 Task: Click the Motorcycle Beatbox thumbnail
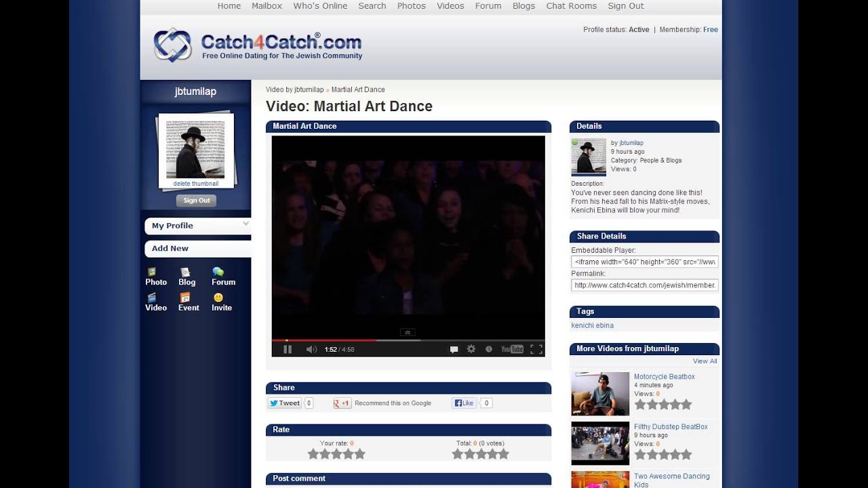(x=600, y=394)
